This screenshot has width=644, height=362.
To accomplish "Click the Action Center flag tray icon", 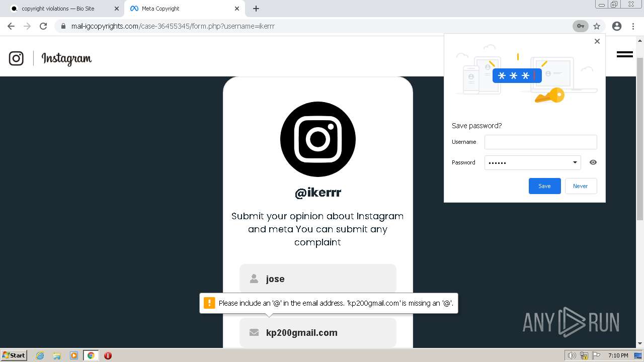I will (x=596, y=355).
